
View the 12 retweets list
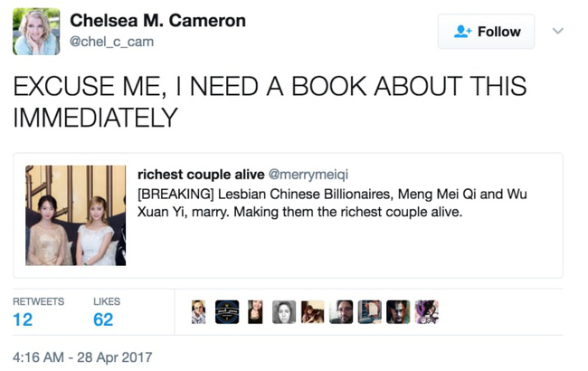[24, 319]
